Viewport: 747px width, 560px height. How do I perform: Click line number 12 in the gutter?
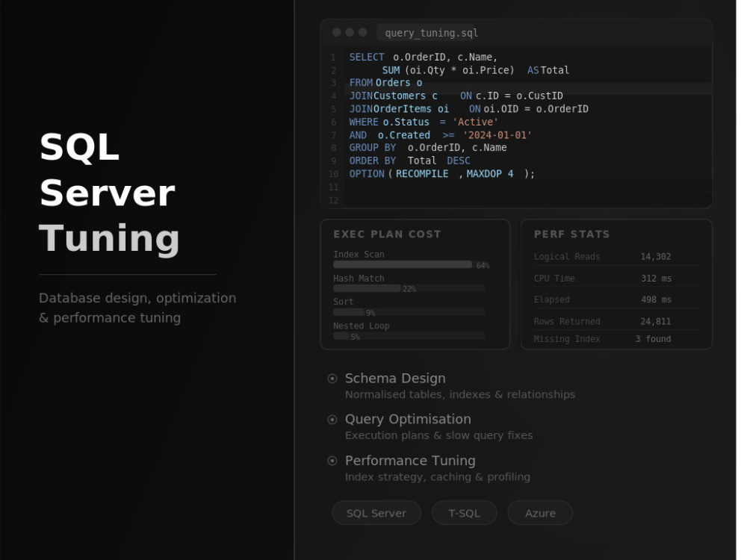click(333, 200)
